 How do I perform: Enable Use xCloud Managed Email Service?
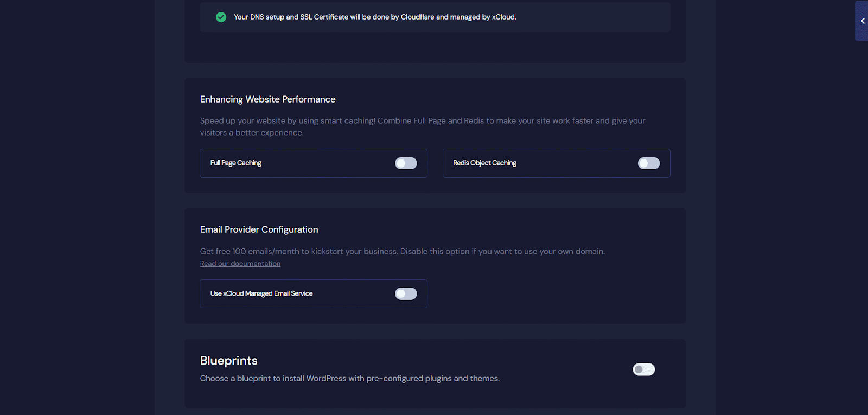pyautogui.click(x=406, y=293)
